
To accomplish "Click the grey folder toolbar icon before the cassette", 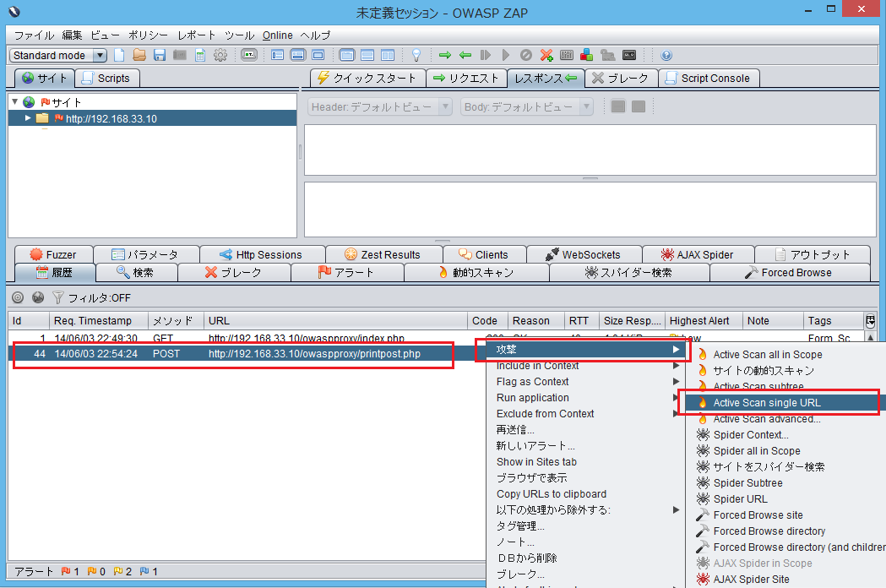I will (x=608, y=55).
